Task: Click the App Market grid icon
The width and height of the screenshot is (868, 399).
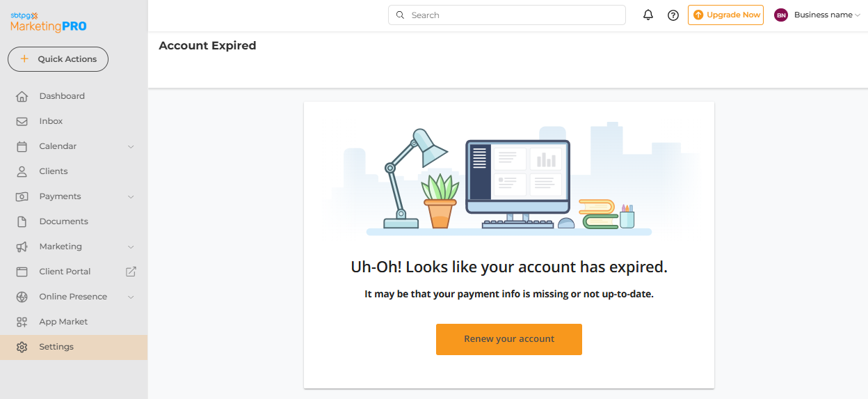Action: pyautogui.click(x=22, y=322)
